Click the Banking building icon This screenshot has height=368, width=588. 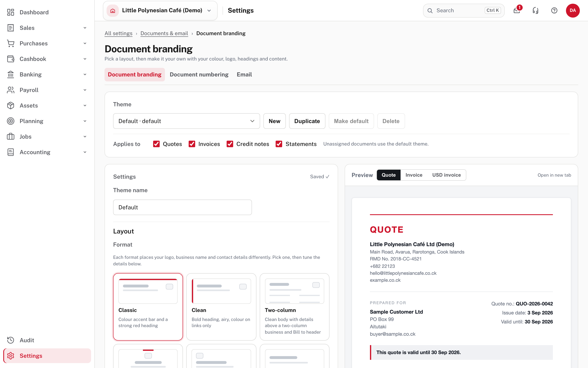click(10, 74)
